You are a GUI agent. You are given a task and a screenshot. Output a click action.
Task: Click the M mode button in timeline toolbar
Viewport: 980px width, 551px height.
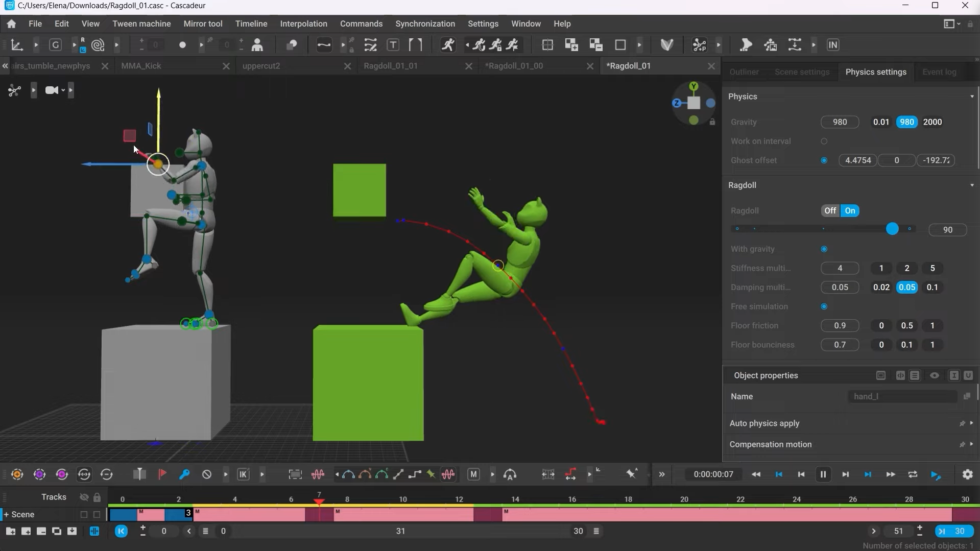point(473,474)
